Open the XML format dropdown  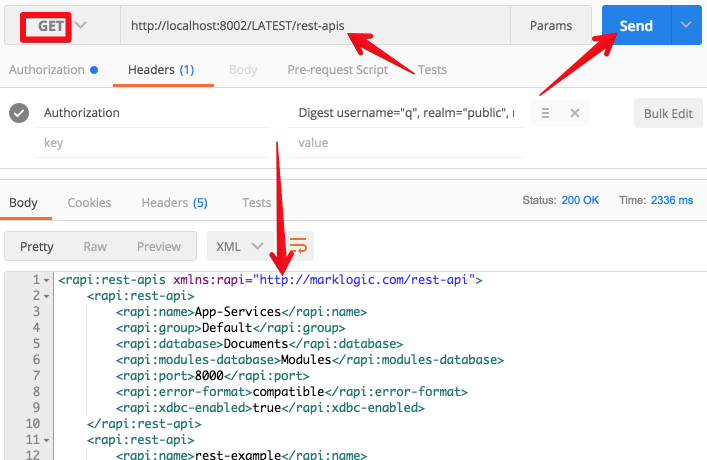(x=239, y=246)
